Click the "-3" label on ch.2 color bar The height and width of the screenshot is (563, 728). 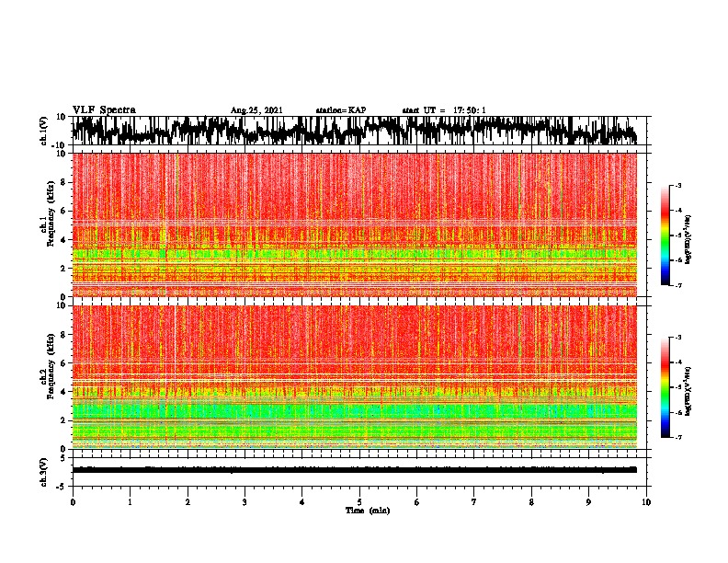677,338
